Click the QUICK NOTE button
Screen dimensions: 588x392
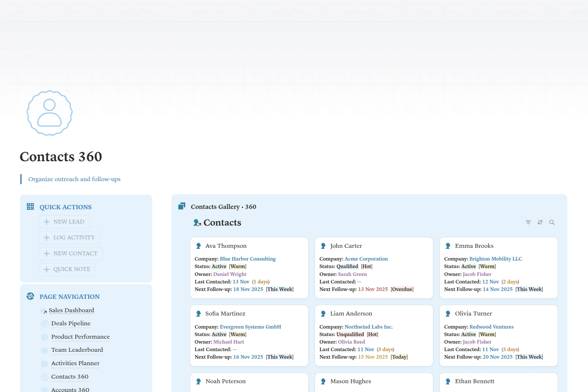(67, 269)
